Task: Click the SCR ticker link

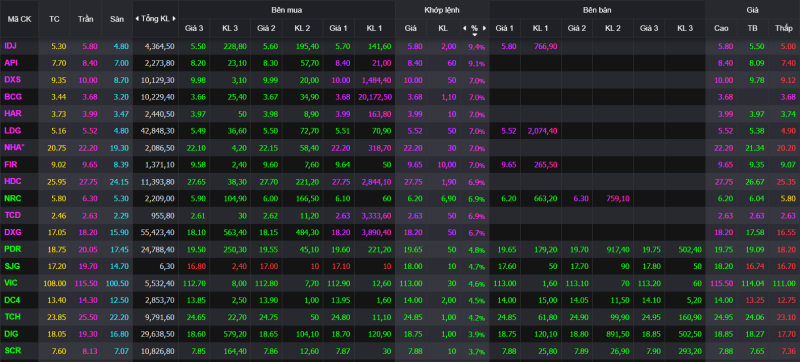Action: [12, 350]
